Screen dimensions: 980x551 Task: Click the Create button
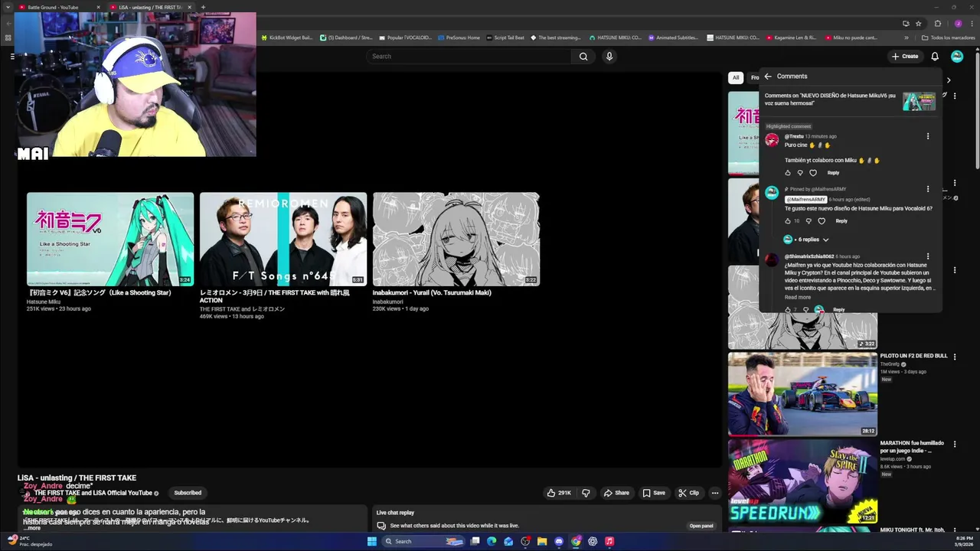905,56
